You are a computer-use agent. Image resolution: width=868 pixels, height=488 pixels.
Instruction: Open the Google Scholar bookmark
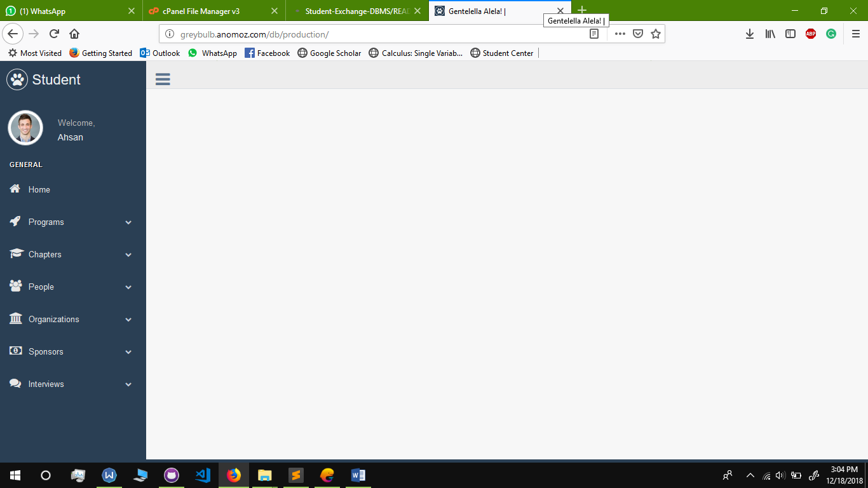pos(329,53)
